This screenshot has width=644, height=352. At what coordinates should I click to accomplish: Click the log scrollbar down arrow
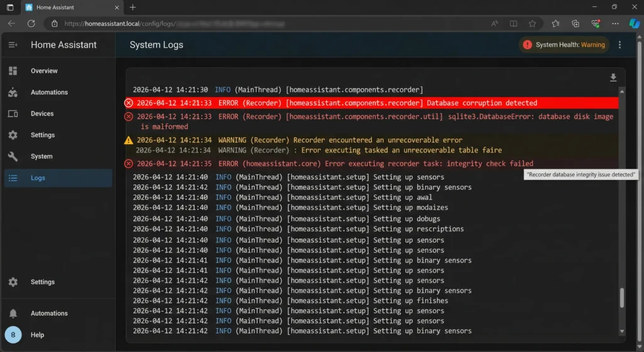(622, 331)
